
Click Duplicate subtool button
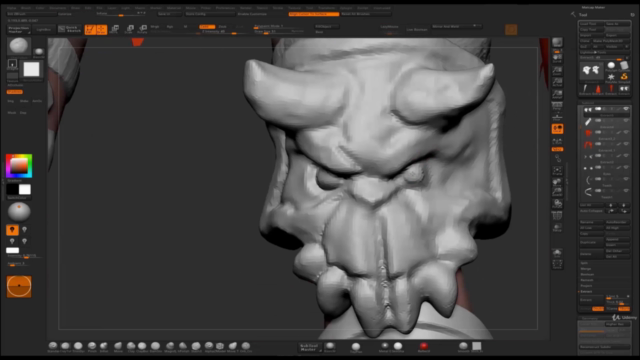click(x=591, y=242)
